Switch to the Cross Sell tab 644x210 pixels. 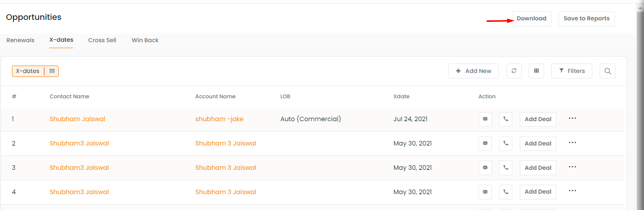point(102,40)
